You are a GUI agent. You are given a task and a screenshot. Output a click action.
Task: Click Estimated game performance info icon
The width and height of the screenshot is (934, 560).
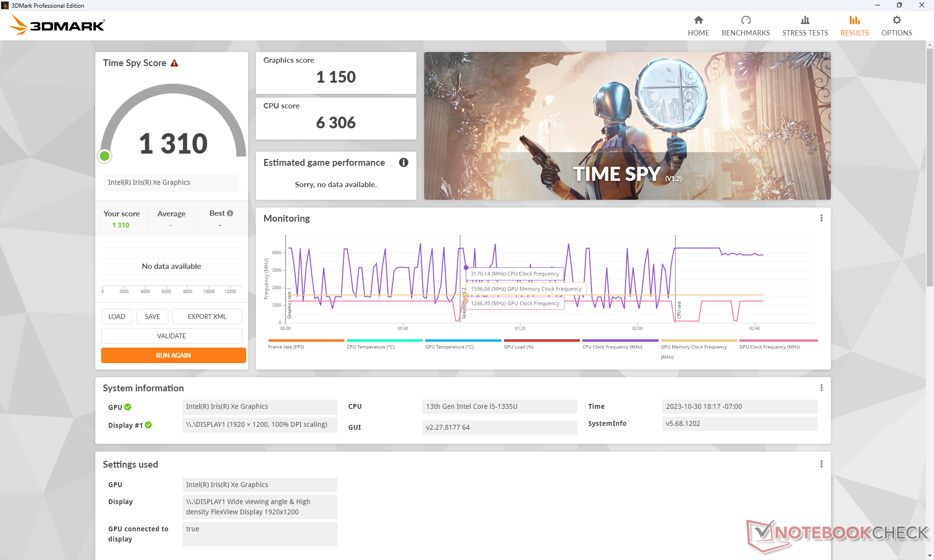pyautogui.click(x=403, y=162)
